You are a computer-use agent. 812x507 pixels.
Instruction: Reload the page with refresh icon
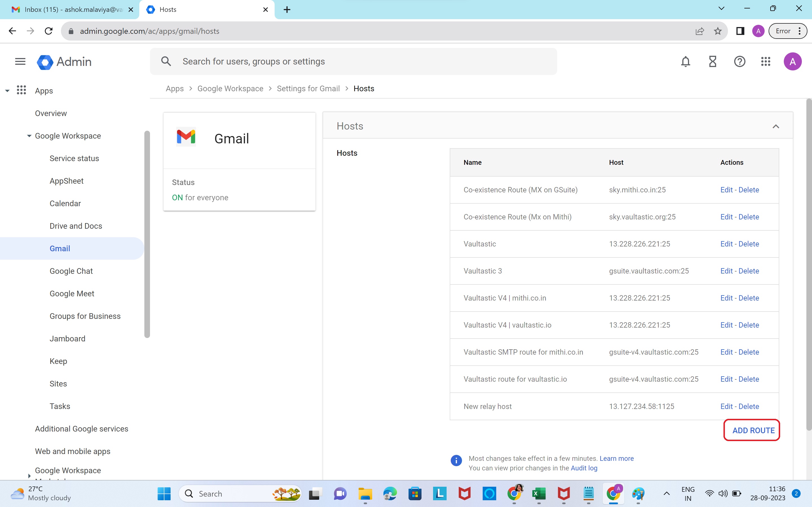[x=49, y=31]
